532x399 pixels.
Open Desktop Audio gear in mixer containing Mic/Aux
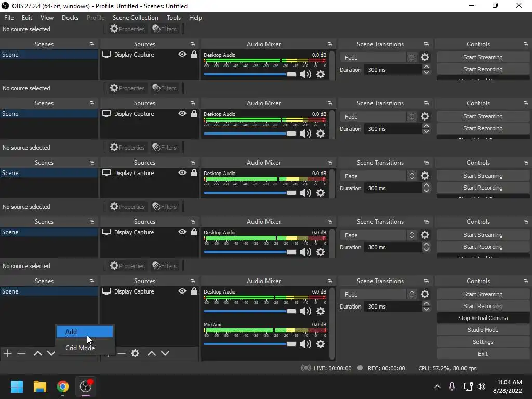point(320,311)
